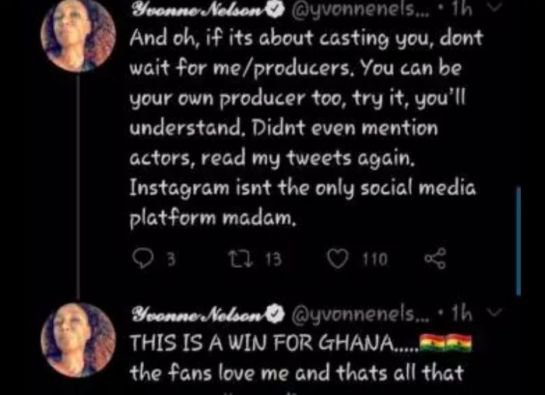Like the casting tweet with heart icon
Viewport: 545px width, 395px height.
point(337,259)
